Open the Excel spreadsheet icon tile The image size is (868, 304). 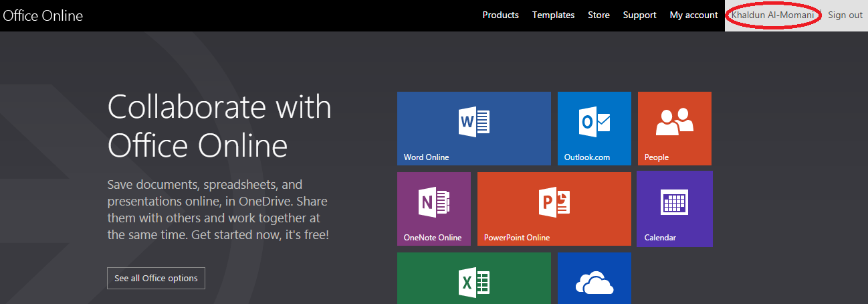pos(474,282)
